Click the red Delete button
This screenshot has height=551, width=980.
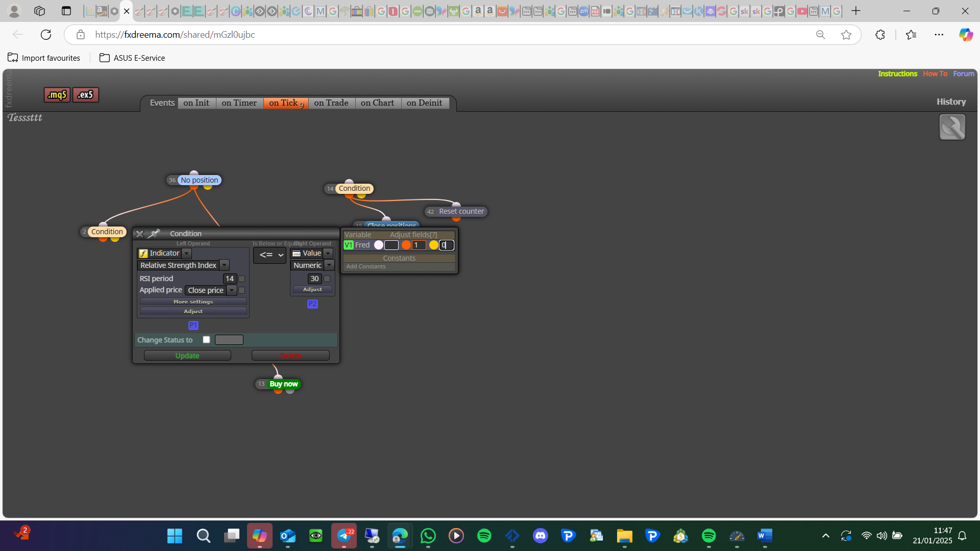[x=290, y=356]
